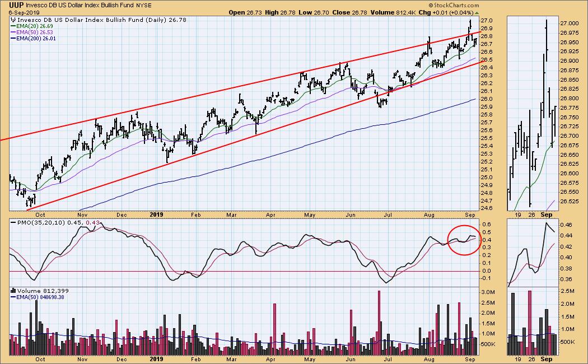Click the Chg +0.01 (+0.04%) value
Screen dimensions: 588x364
coord(446,12)
